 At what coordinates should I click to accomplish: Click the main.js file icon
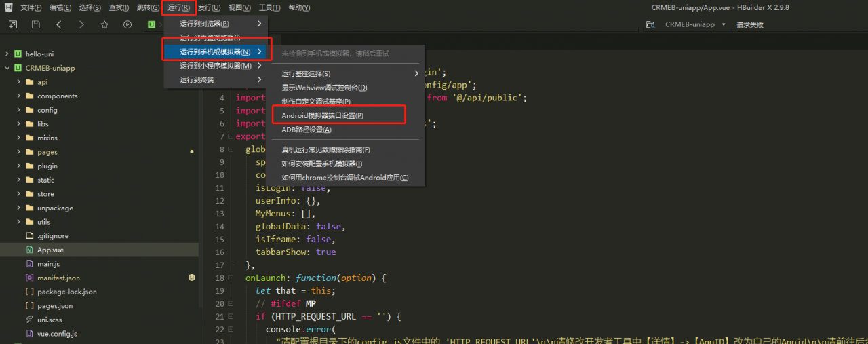(29, 264)
